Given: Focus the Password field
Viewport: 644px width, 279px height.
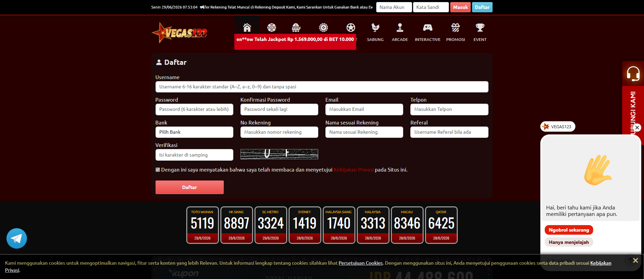Looking at the screenshot, I should click(x=194, y=109).
